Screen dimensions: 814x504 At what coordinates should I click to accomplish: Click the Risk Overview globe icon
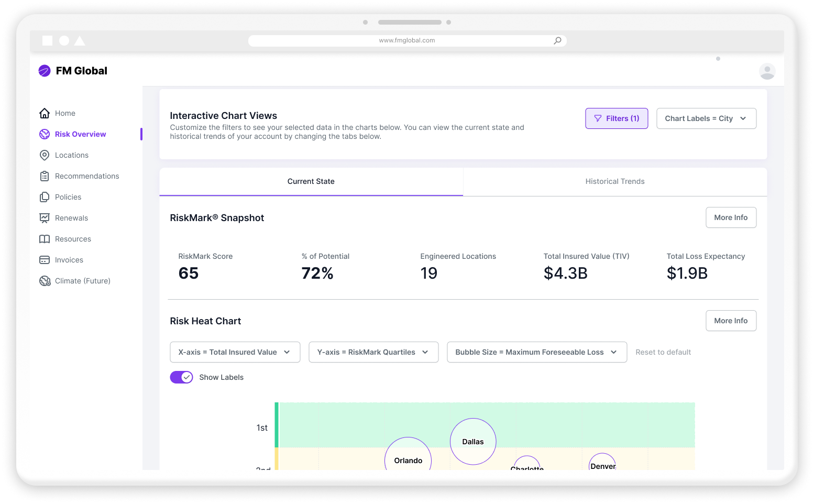(45, 134)
